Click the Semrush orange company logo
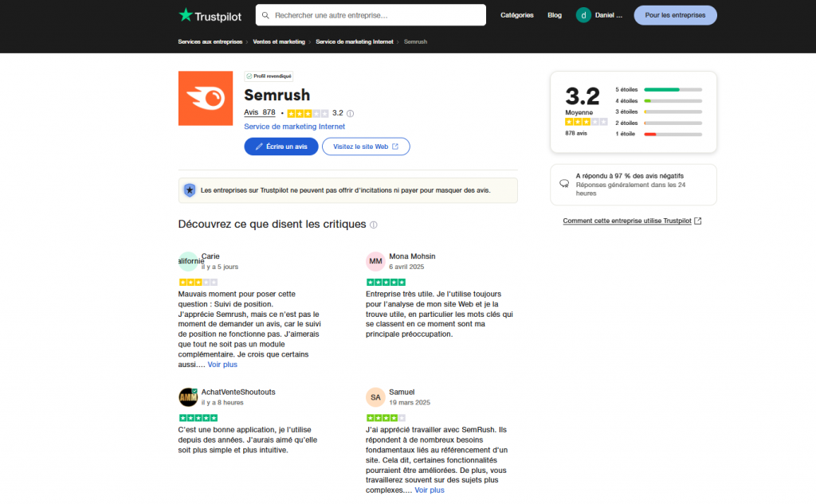Screen dimensions: 816x504 206,98
